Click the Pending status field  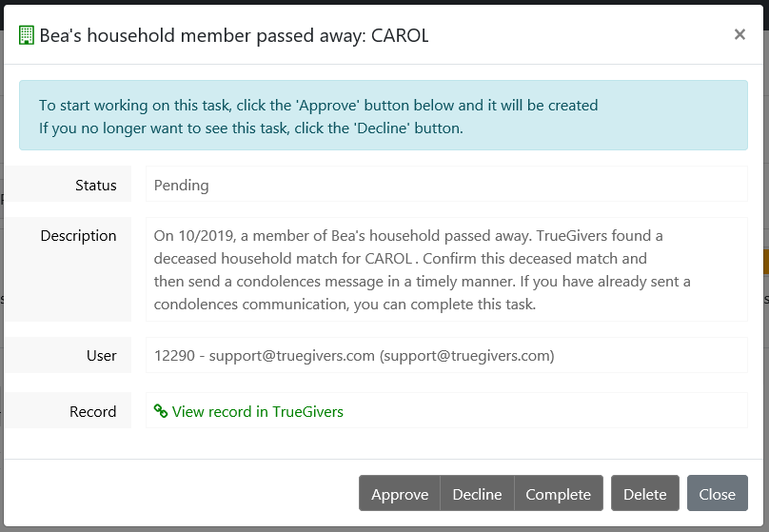tap(445, 186)
